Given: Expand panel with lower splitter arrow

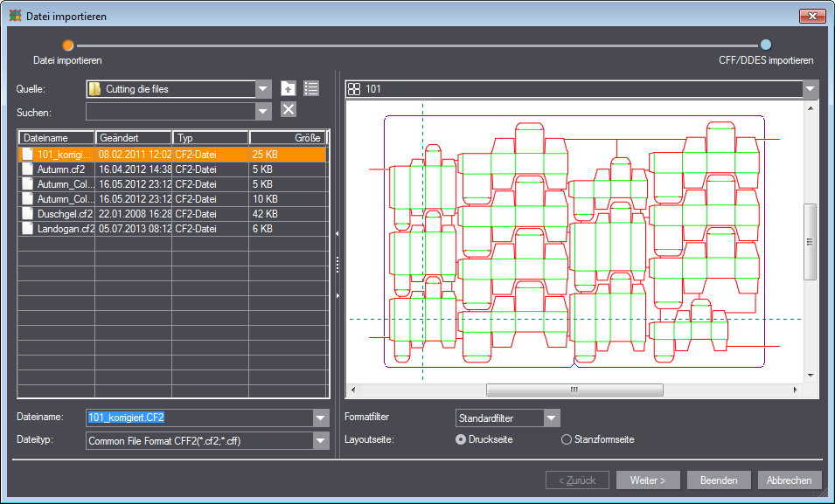Looking at the screenshot, I should click(x=337, y=295).
